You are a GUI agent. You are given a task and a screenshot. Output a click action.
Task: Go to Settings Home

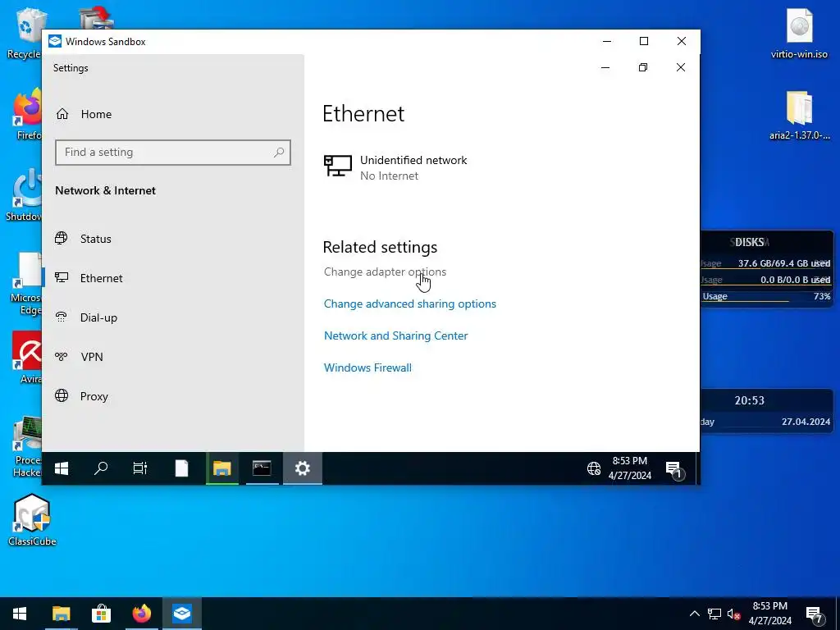click(84, 114)
